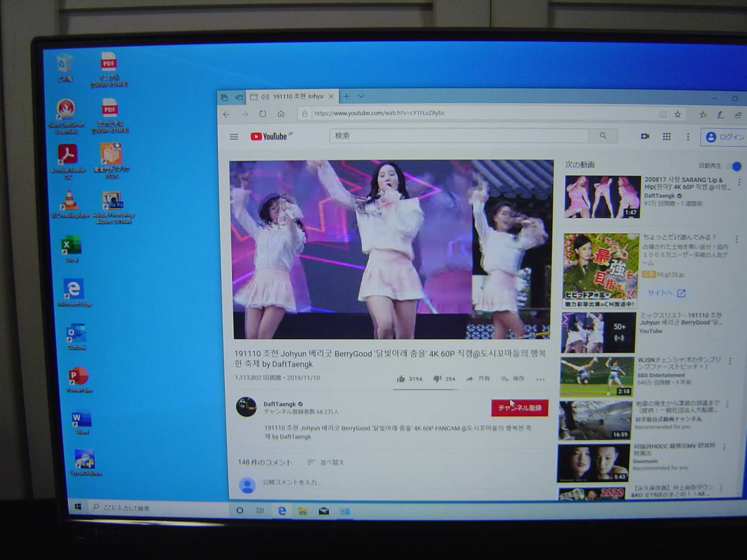Open a new tab with the plus button
The image size is (747, 560).
click(x=347, y=96)
